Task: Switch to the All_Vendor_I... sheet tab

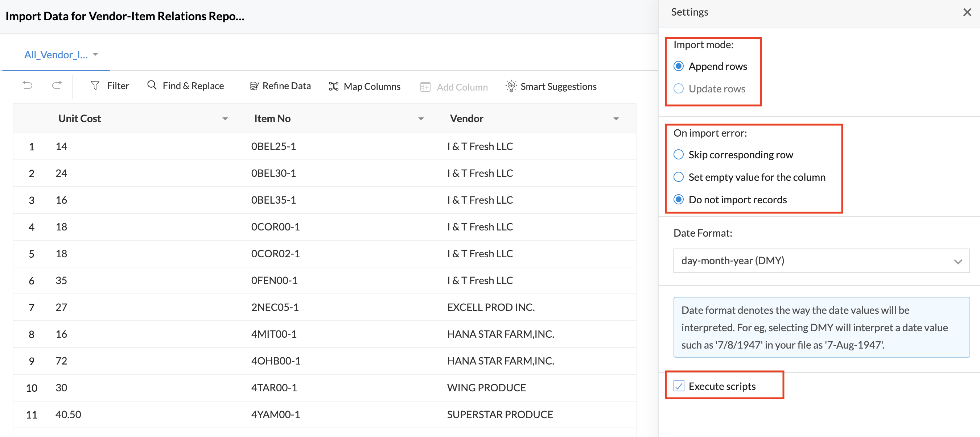Action: [56, 55]
